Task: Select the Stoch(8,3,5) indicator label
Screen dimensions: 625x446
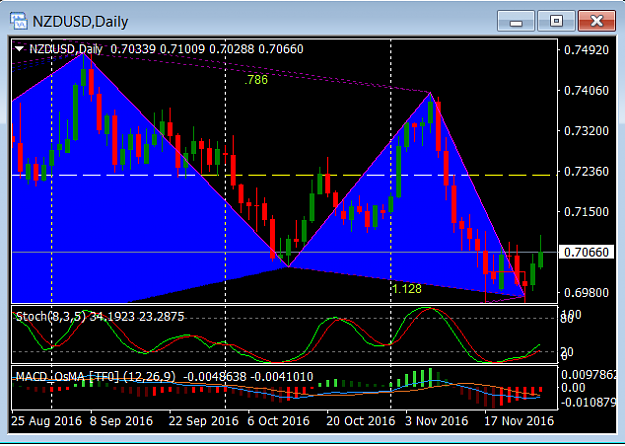Action: click(x=51, y=316)
